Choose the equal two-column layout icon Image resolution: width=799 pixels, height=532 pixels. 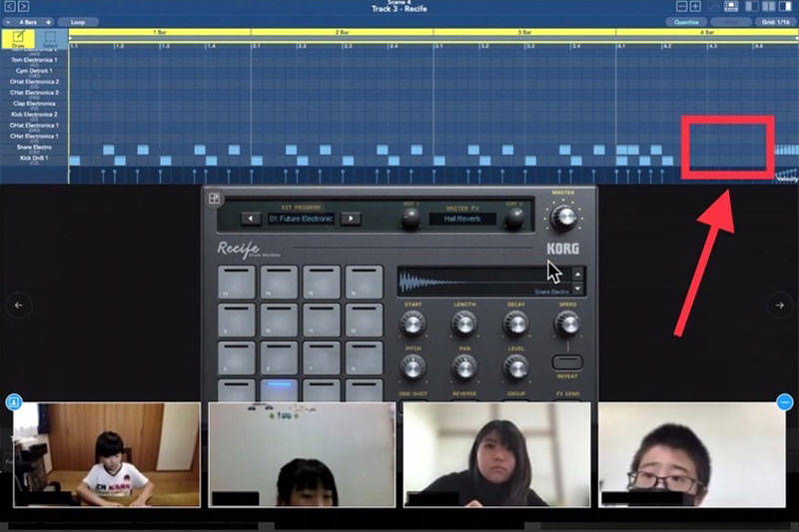[x=768, y=6]
